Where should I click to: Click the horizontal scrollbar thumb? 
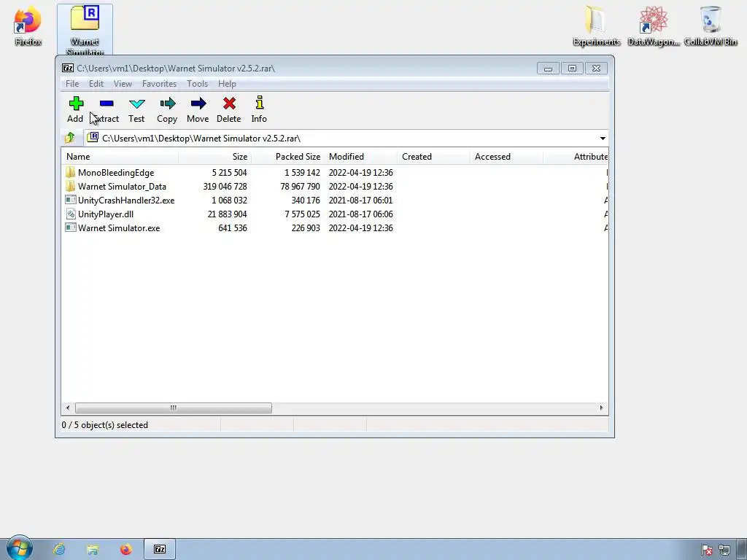tap(174, 408)
